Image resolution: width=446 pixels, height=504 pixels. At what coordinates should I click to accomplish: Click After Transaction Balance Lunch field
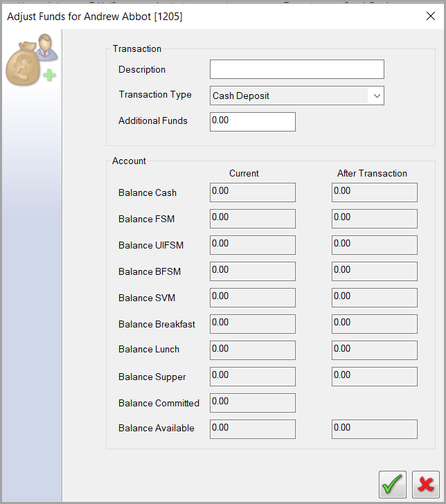(375, 350)
